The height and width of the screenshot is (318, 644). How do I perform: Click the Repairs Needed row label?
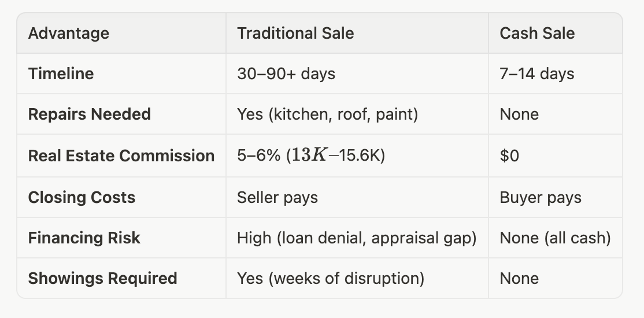[90, 114]
